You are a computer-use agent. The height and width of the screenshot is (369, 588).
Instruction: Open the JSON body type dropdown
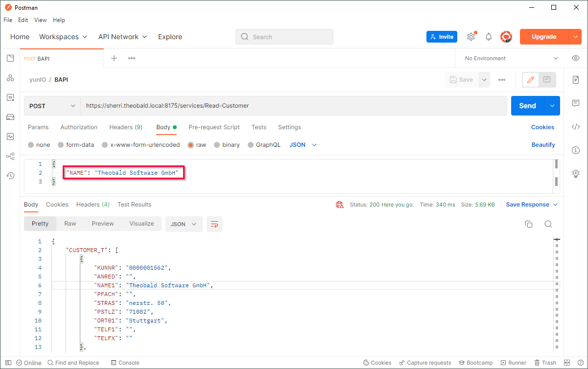[x=303, y=145]
